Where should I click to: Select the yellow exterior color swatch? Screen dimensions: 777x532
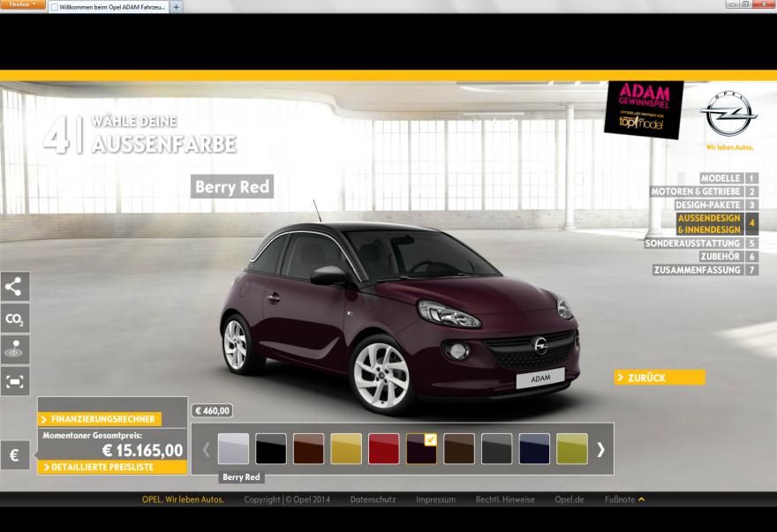[x=346, y=448]
